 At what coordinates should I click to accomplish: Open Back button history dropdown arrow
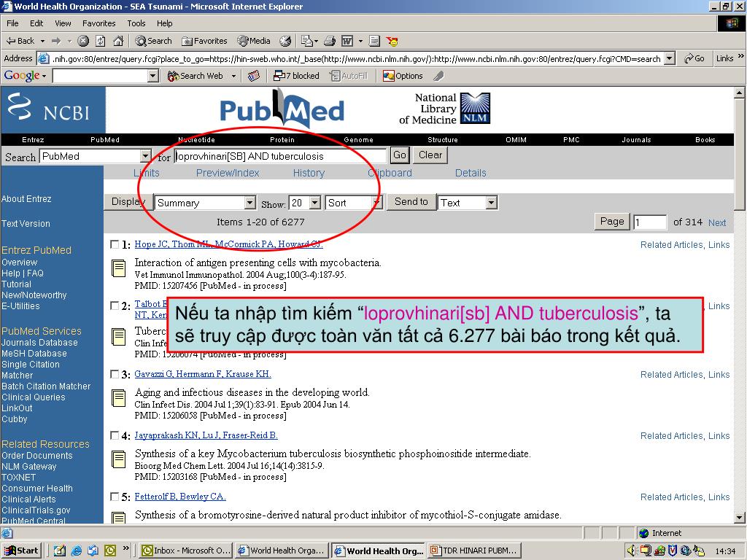coord(43,41)
